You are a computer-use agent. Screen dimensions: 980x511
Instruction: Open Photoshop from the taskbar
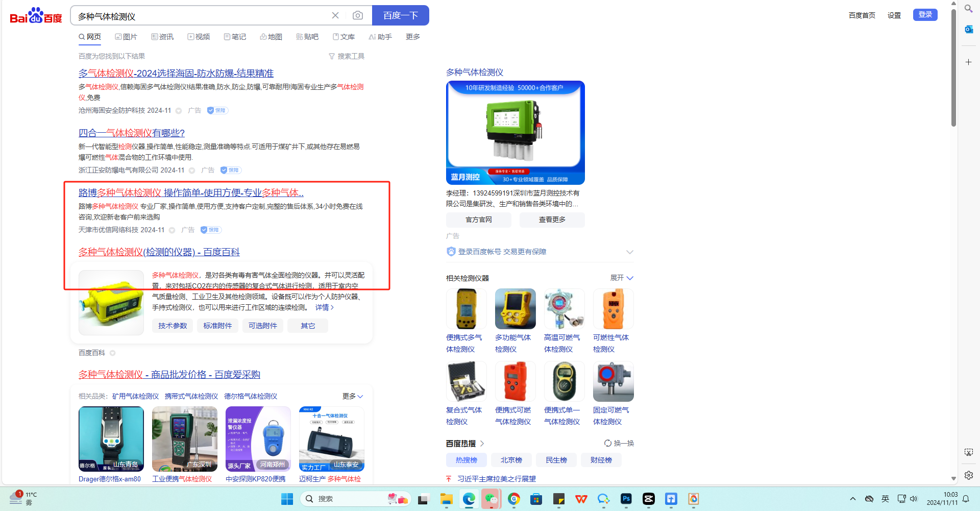626,499
